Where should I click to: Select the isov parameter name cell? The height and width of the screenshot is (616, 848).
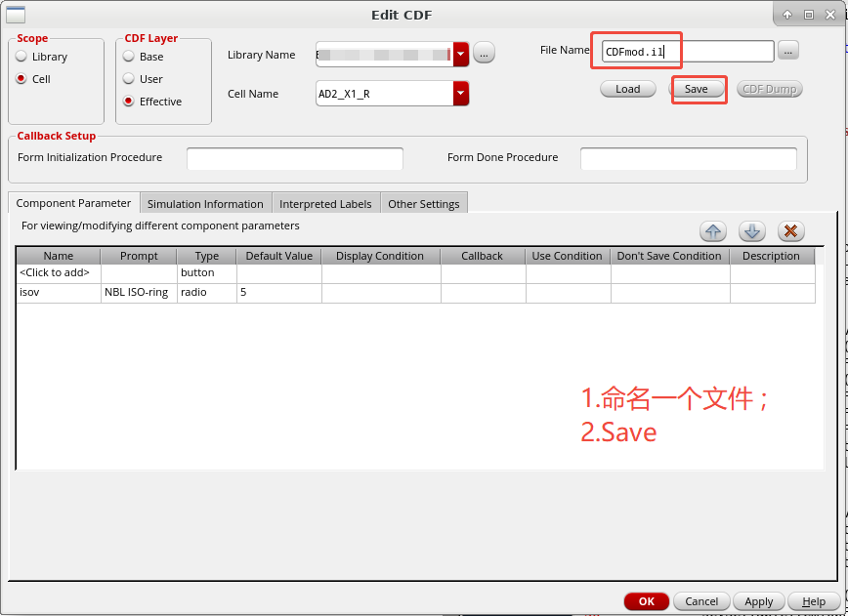click(59, 293)
